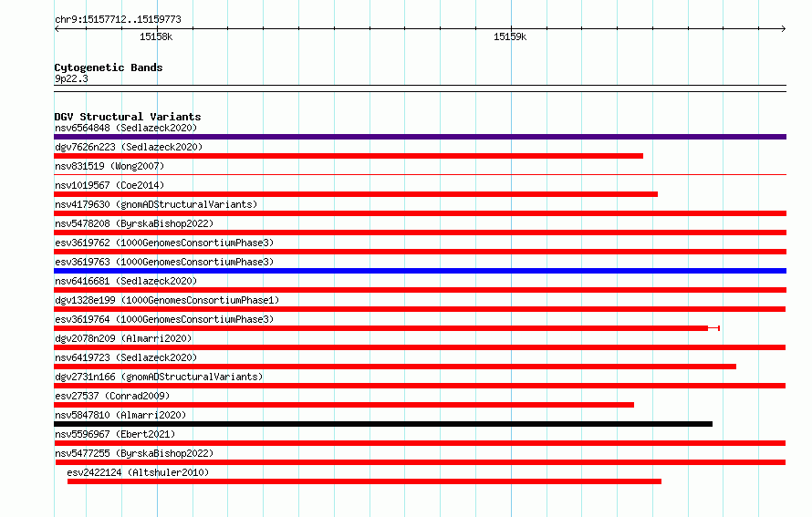Open esv3619762 (1000GenomesConsortiumPhase3) label
This screenshot has width=812, height=517.
(x=164, y=243)
